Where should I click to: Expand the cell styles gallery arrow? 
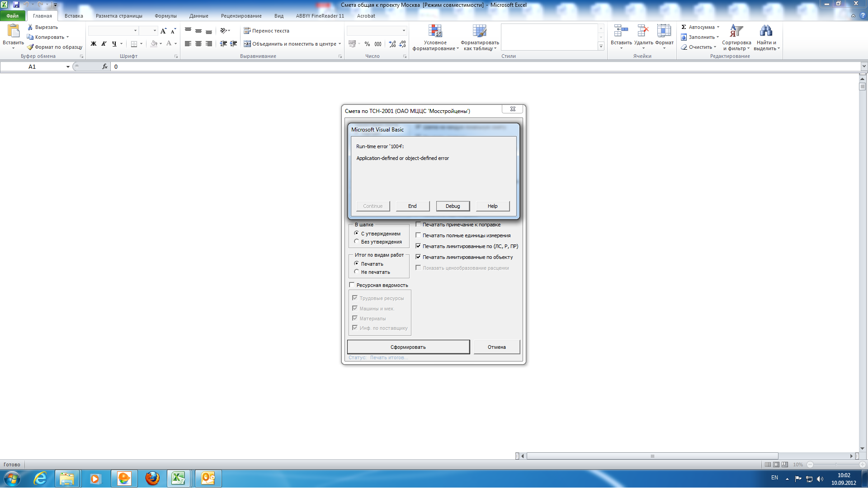click(601, 46)
